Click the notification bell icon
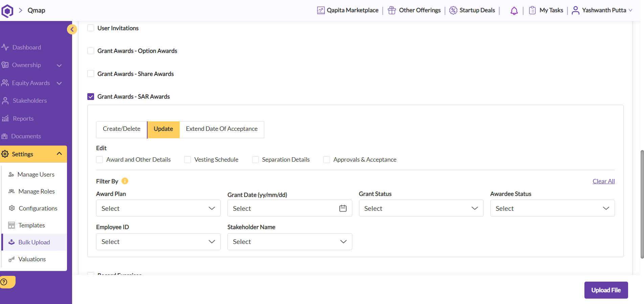Image resolution: width=644 pixels, height=304 pixels. pyautogui.click(x=514, y=11)
